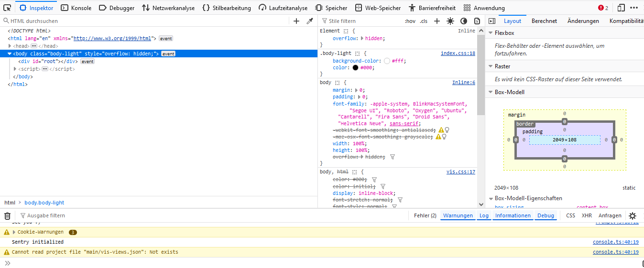The image size is (644, 268).
Task: Toggle the Debug console filter
Action: click(x=546, y=215)
